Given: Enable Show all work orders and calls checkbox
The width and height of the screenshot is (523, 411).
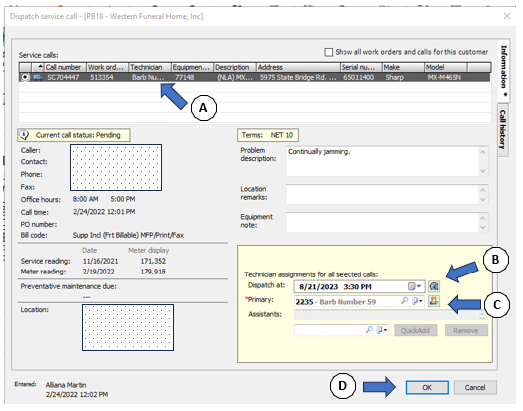Looking at the screenshot, I should point(329,52).
